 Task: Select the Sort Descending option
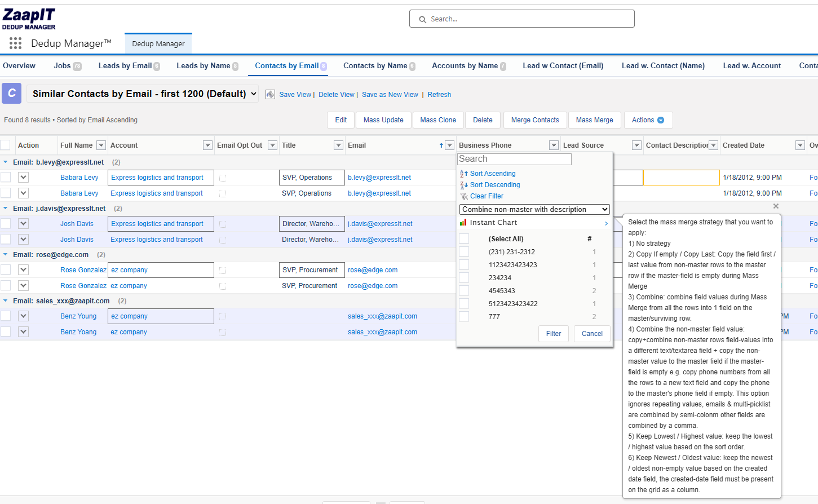[x=495, y=185]
